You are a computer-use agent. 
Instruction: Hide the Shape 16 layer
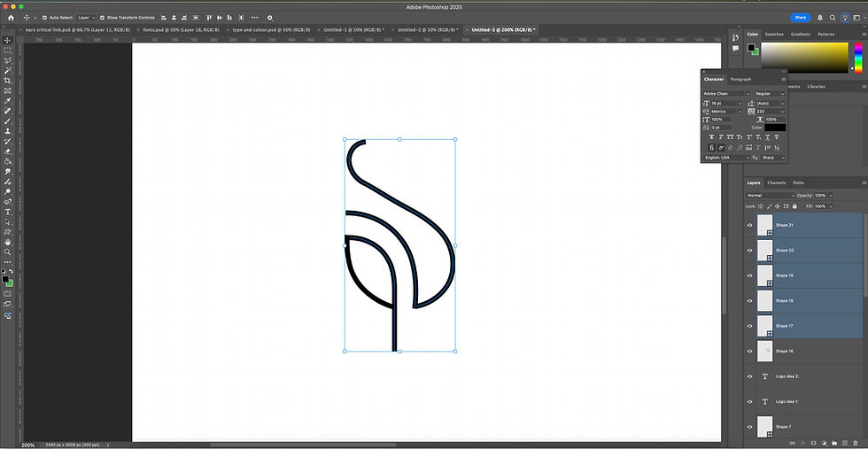[750, 351]
